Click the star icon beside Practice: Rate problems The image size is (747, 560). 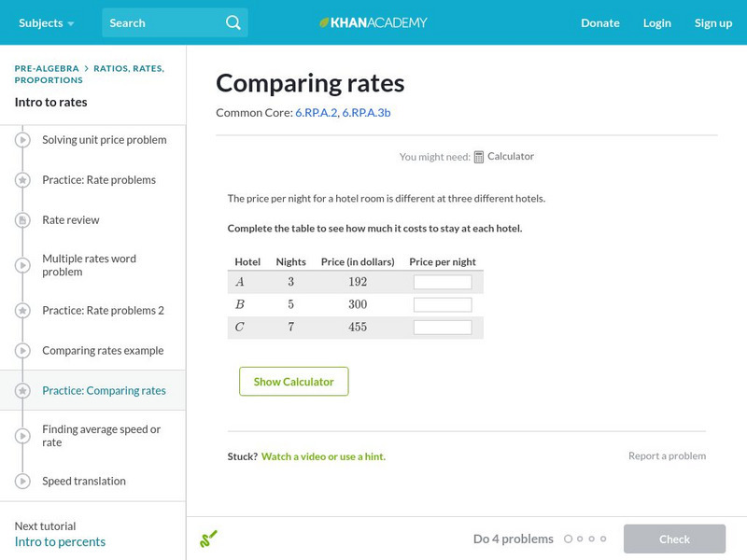point(22,180)
